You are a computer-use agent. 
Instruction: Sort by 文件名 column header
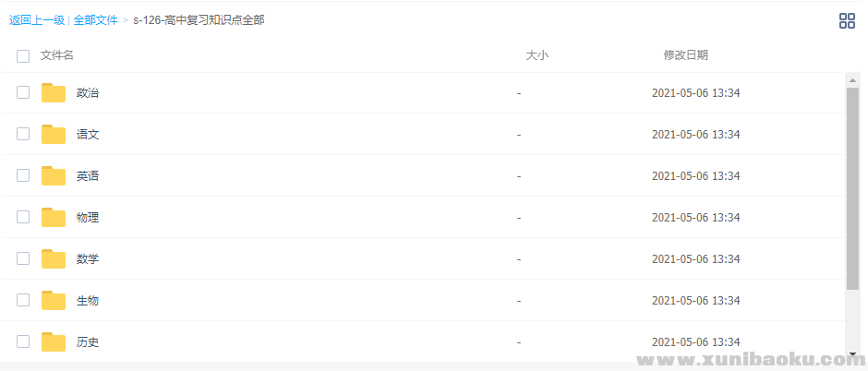pyautogui.click(x=57, y=55)
